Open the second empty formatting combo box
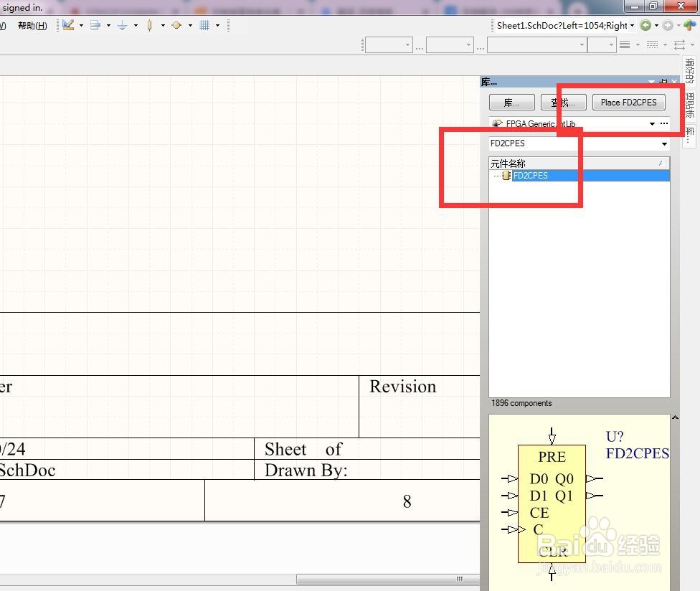Viewport: 700px width, 591px height. tap(450, 45)
